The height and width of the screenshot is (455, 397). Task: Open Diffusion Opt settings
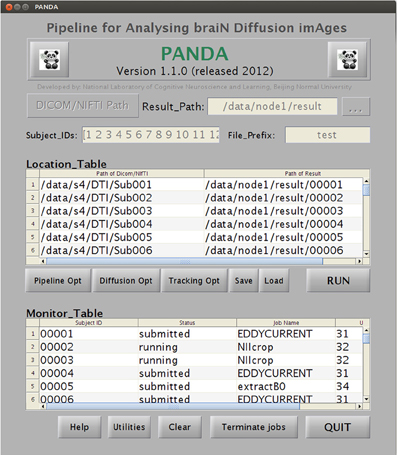(126, 281)
